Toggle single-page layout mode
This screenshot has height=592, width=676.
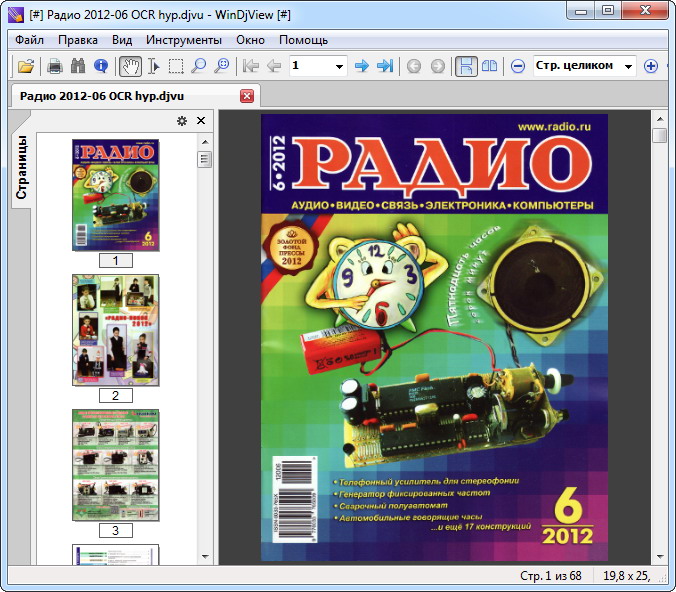pyautogui.click(x=466, y=66)
